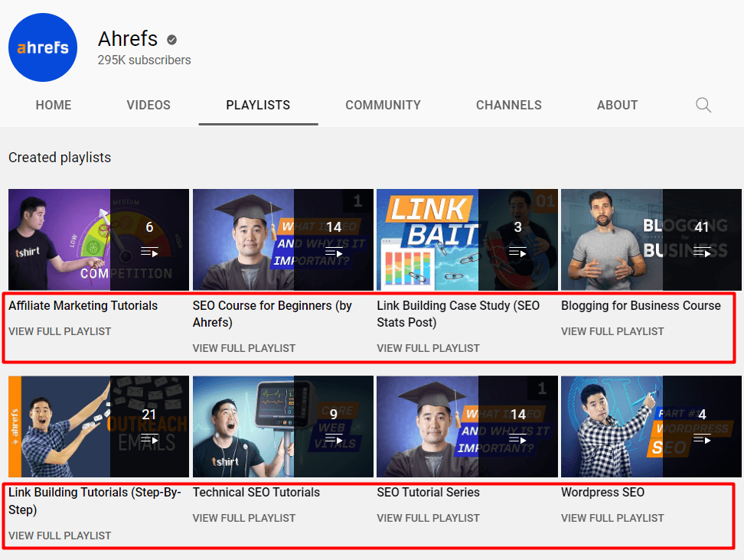Screen dimensions: 744x560
Task: Click the Created playlists heading
Action: (x=60, y=158)
